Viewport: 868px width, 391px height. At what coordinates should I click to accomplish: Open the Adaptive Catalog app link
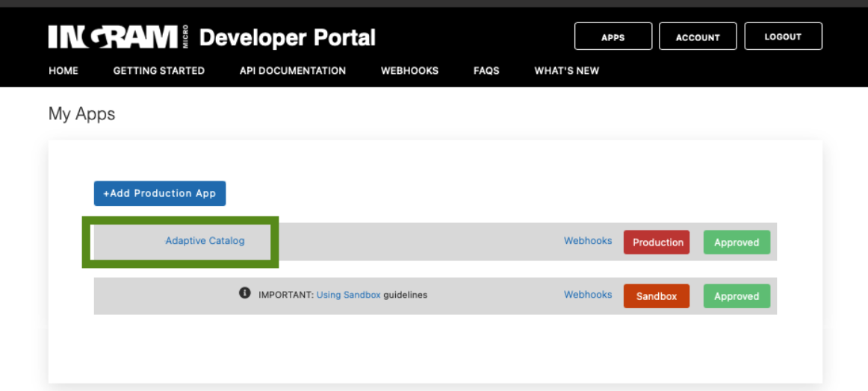tap(205, 241)
